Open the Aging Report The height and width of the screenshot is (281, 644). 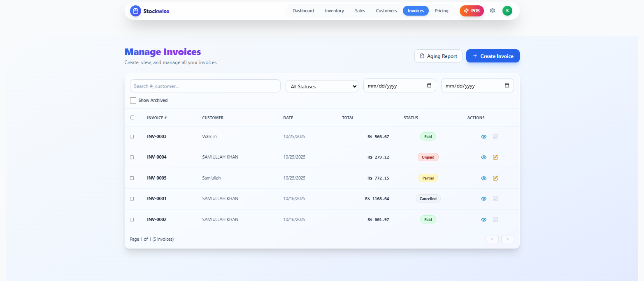pos(438,56)
